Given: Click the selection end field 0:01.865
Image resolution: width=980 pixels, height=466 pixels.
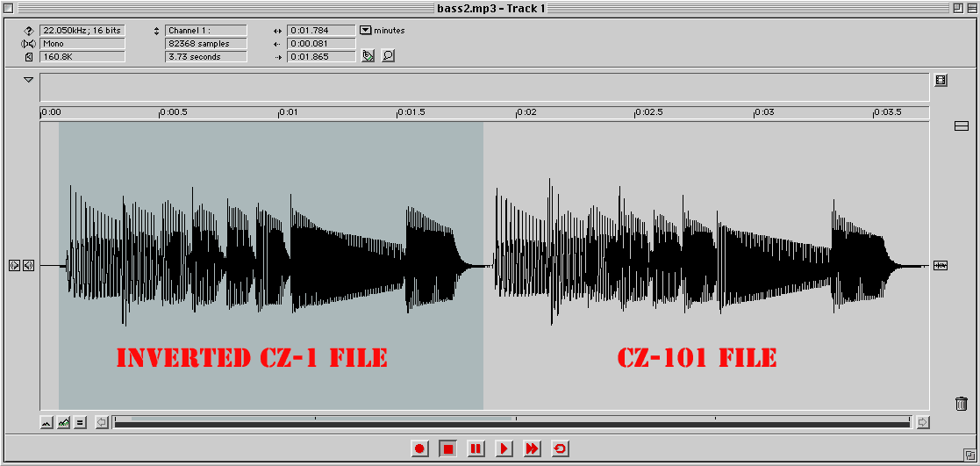Looking at the screenshot, I should click(x=321, y=57).
